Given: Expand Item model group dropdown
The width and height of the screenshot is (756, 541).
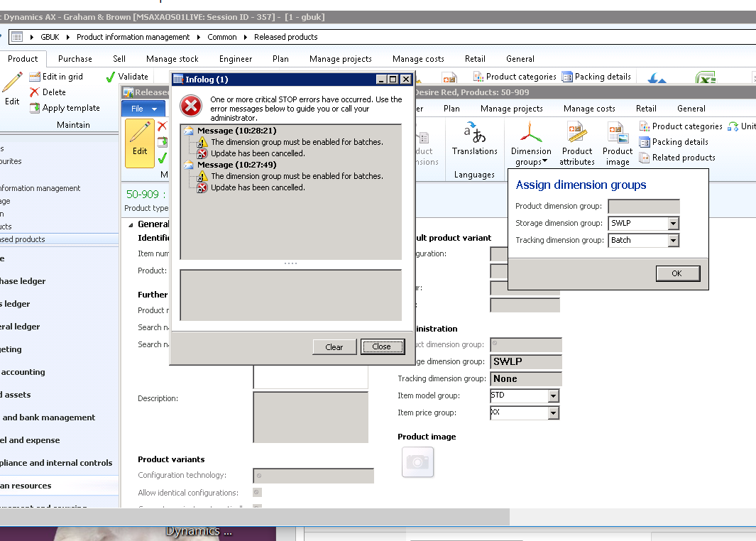Looking at the screenshot, I should (x=553, y=396).
